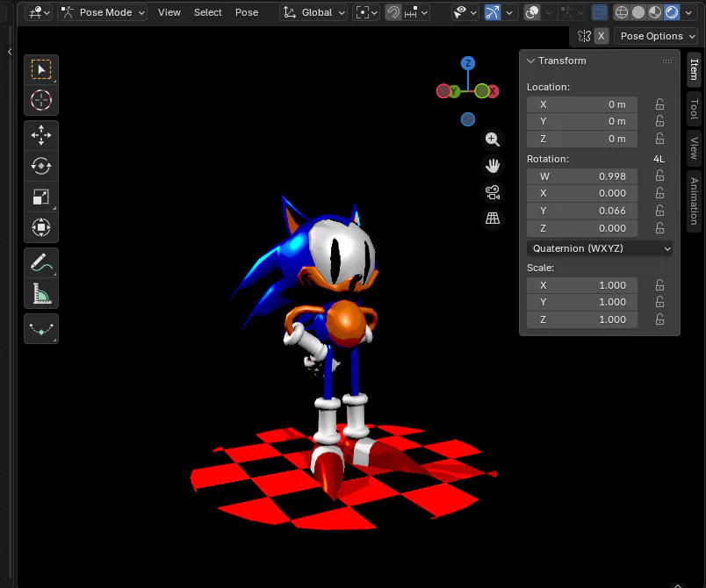706x588 pixels.
Task: Toggle snapping magnet button
Action: [x=393, y=12]
